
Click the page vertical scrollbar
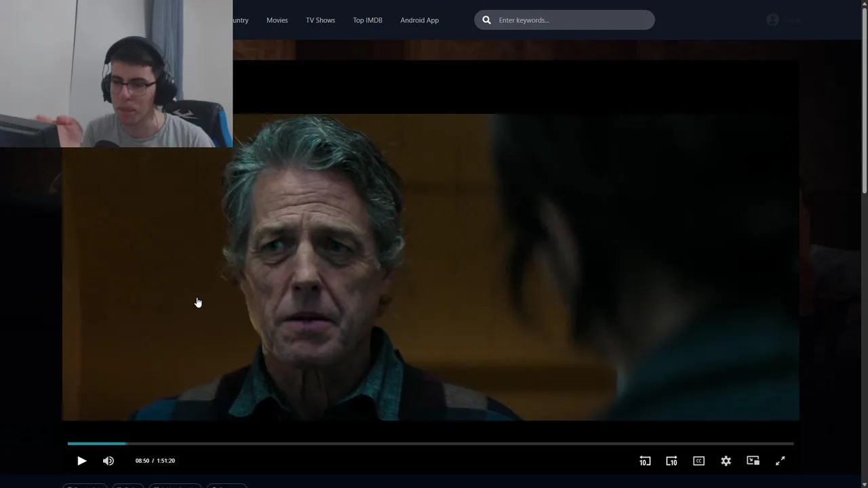click(864, 102)
